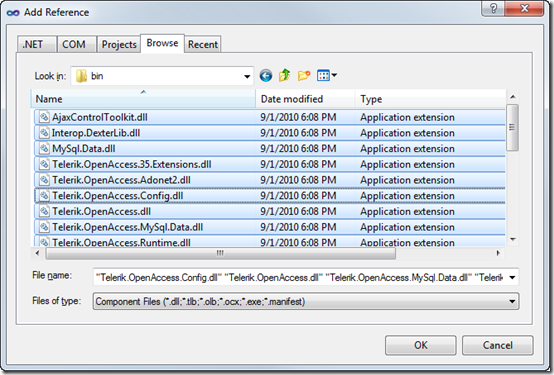The height and width of the screenshot is (375, 554).
Task: Click the Interop.DexterLib.dll file icon
Action: point(44,133)
